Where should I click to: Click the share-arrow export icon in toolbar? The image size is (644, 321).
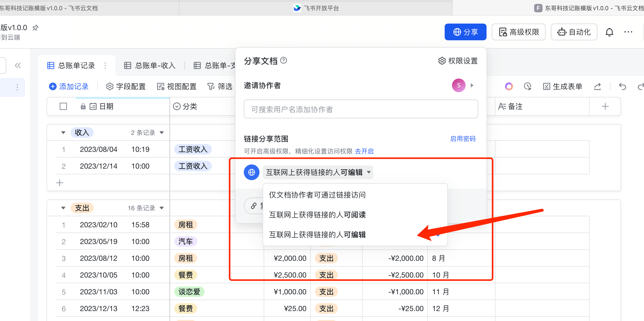(x=597, y=86)
